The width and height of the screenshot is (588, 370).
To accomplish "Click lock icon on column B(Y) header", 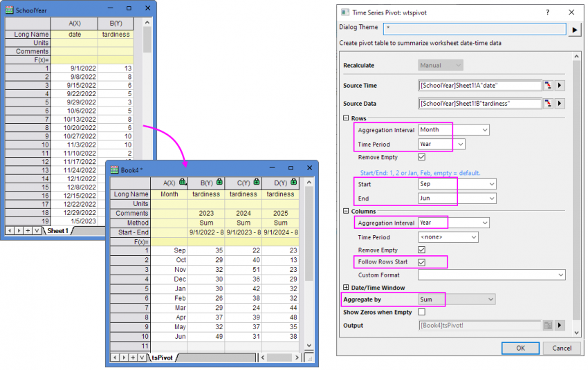I will [x=219, y=182].
